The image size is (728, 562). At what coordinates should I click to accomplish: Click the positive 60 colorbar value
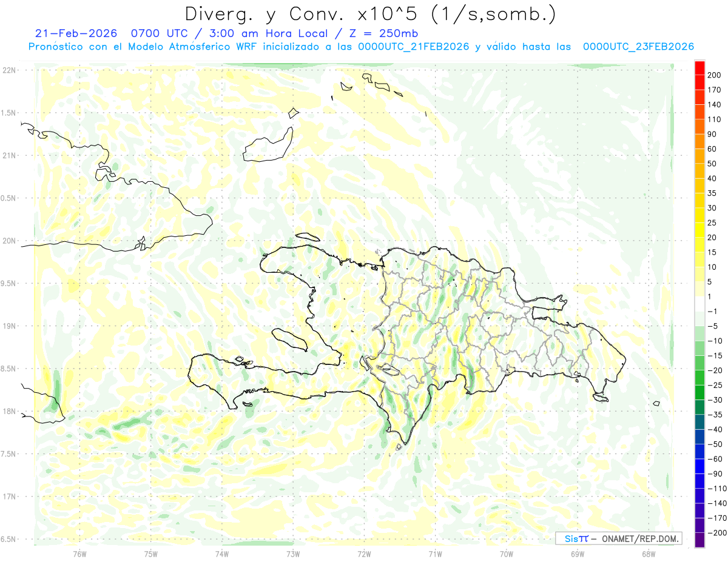712,149
